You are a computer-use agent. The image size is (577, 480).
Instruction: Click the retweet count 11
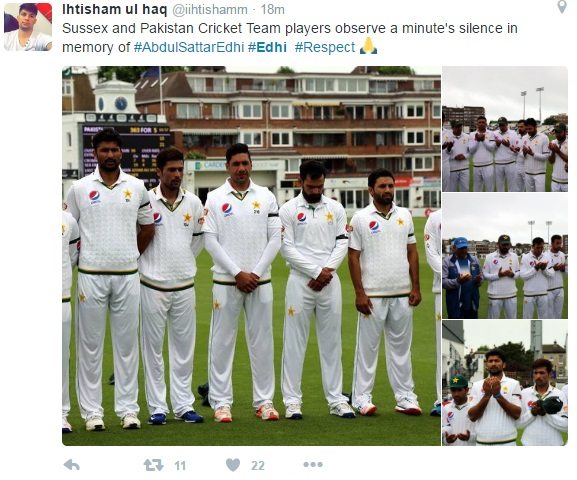tap(180, 466)
